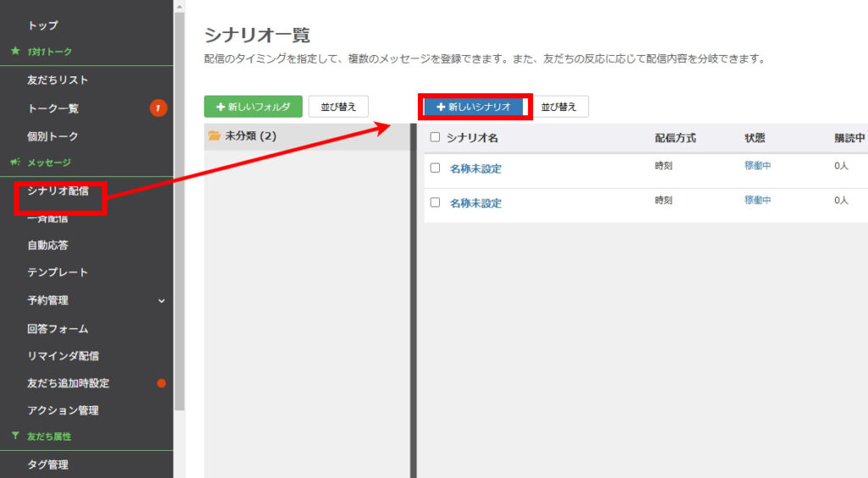The width and height of the screenshot is (868, 478).
Task: Open 自動応答 in the sidebar menu
Action: pyautogui.click(x=47, y=245)
